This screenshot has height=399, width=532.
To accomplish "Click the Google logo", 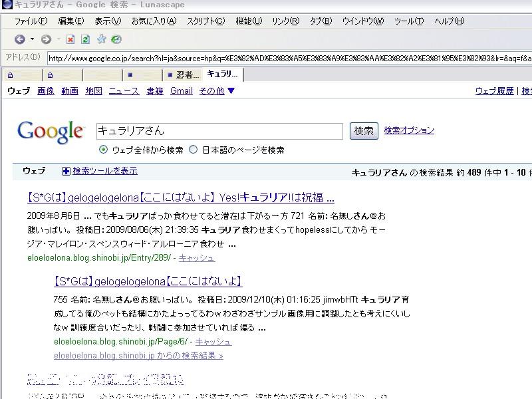I will coord(51,132).
